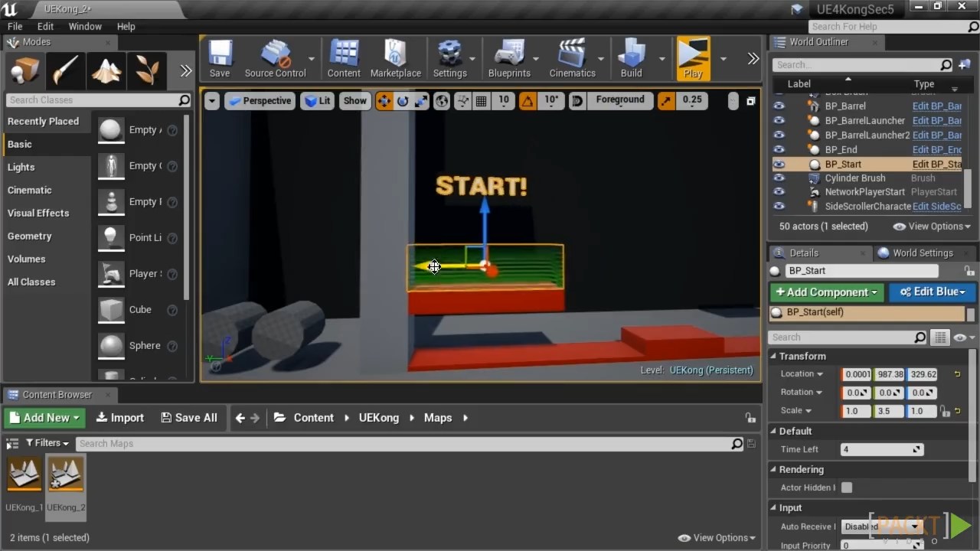Click Save All in Content Browser
Image resolution: width=980 pixels, height=551 pixels.
point(189,418)
